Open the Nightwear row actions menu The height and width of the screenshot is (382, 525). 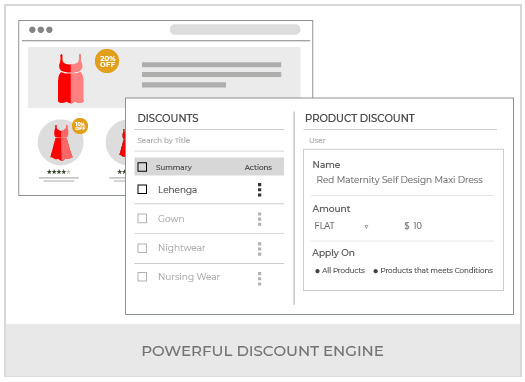(x=259, y=249)
